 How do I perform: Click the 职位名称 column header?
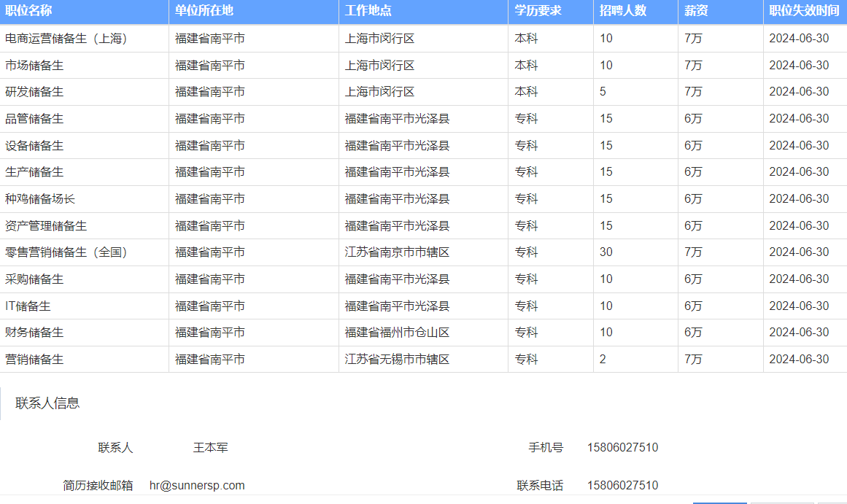(x=28, y=11)
